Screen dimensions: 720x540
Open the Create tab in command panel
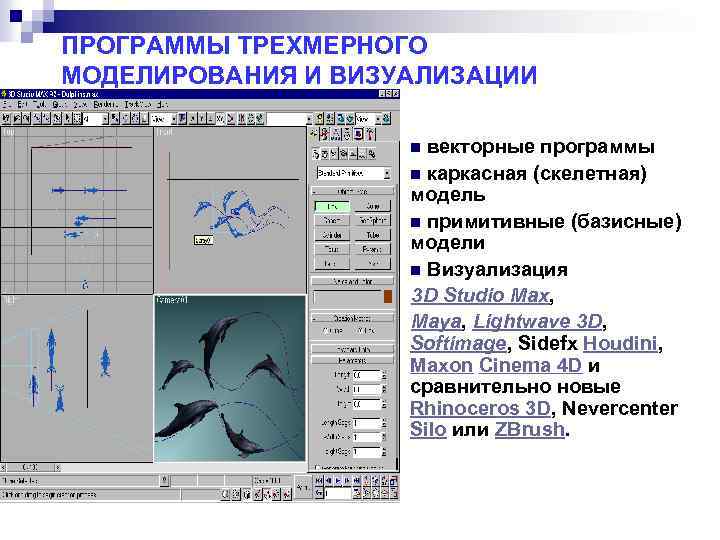[314, 134]
